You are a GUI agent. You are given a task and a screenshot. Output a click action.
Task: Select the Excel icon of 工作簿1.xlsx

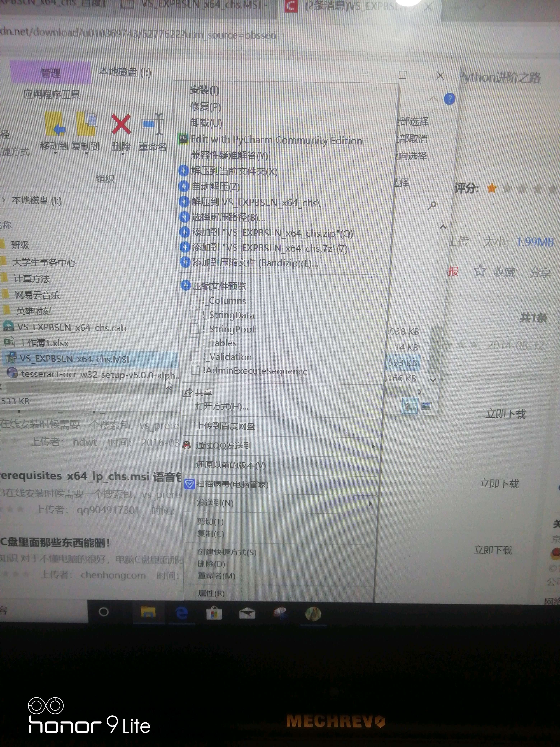point(9,342)
